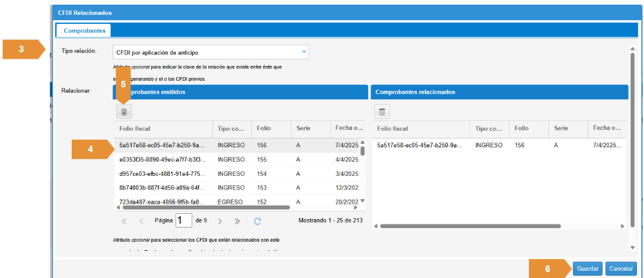Go to previous page of vouchers
Image resolution: width=644 pixels, height=278 pixels.
click(x=141, y=221)
